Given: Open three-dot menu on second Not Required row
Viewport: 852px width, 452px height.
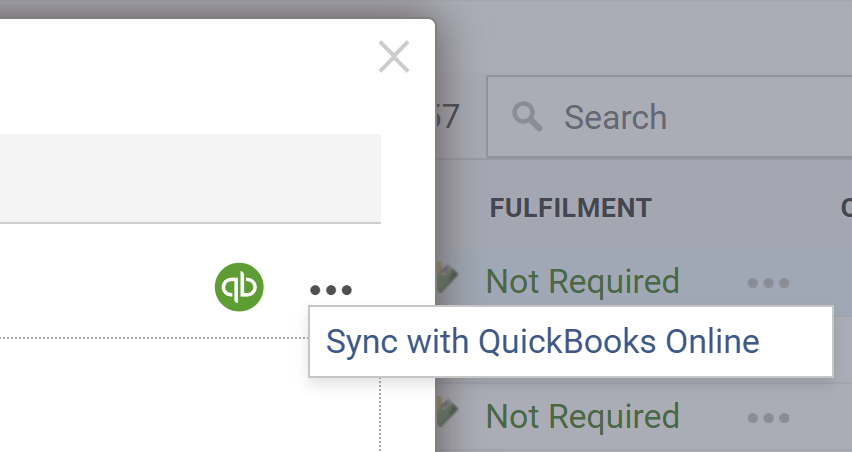Looking at the screenshot, I should (768, 418).
